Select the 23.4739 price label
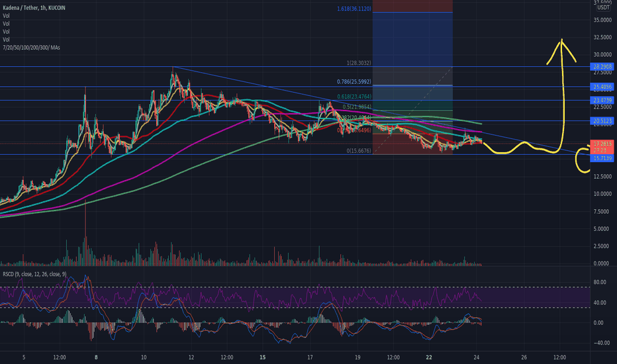Image resolution: width=617 pixels, height=364 pixels. tap(602, 101)
